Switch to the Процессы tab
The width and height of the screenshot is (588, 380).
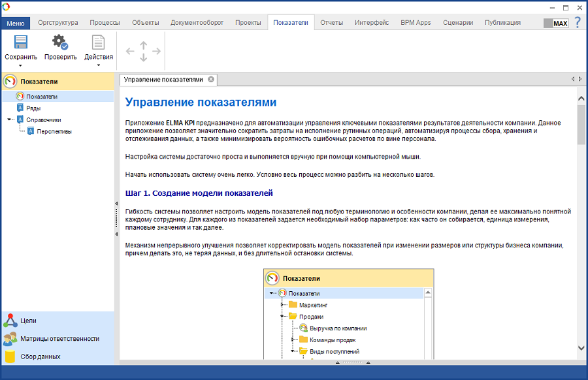click(x=105, y=22)
